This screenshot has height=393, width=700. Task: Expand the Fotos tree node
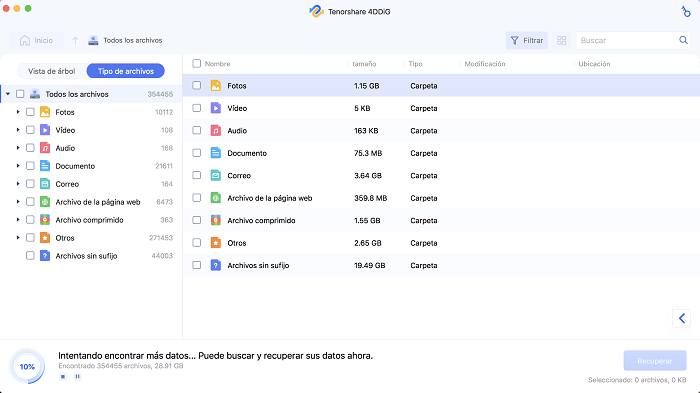coord(18,112)
